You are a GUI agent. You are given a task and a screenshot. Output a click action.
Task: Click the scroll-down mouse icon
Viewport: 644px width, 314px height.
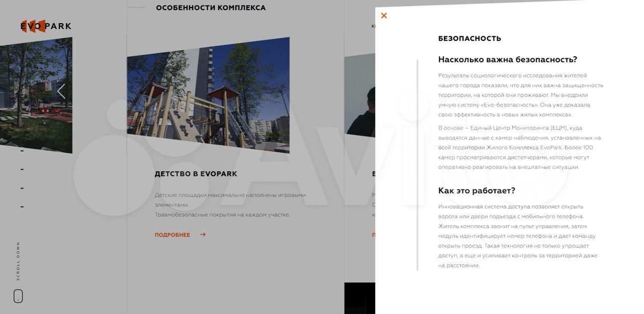click(18, 296)
